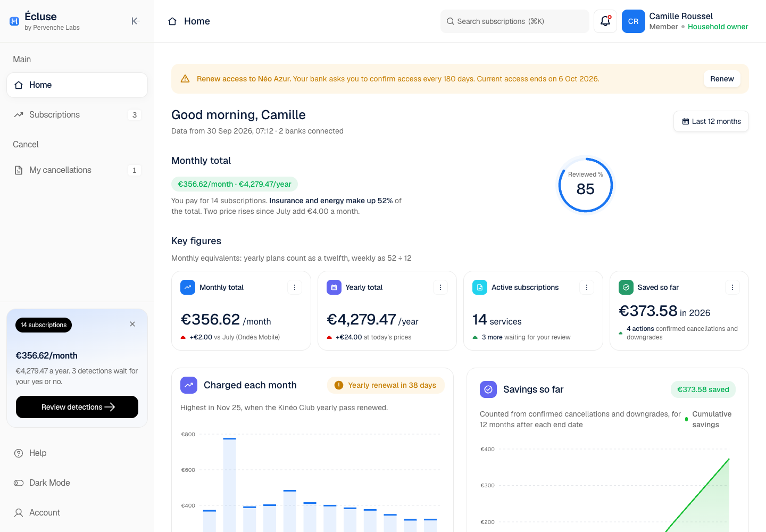Click the €373.58 saved badge

(703, 389)
